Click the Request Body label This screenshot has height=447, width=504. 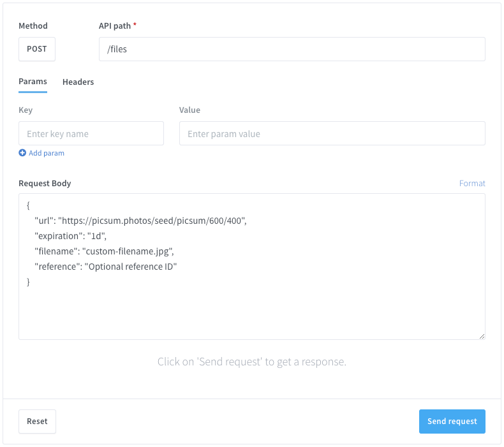pyautogui.click(x=45, y=183)
